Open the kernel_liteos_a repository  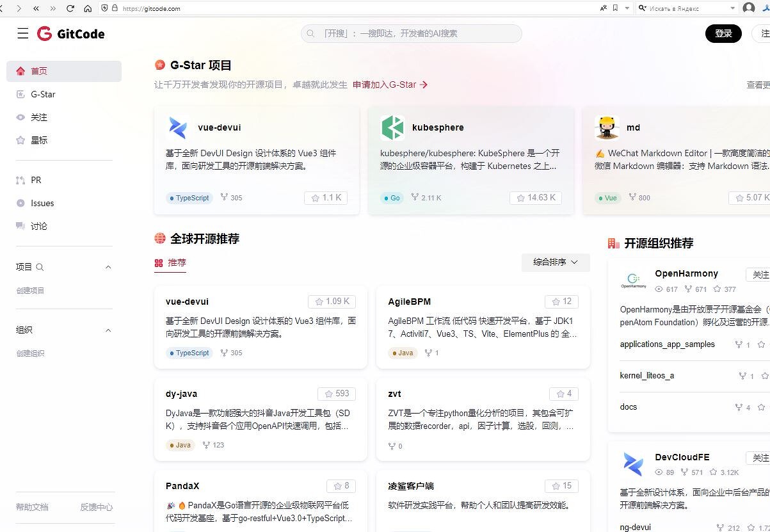coord(647,376)
